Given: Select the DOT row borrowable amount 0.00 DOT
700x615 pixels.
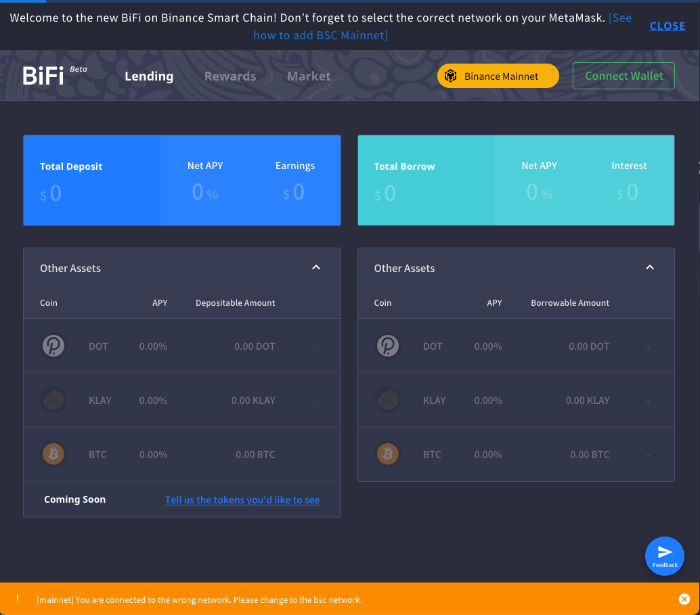Looking at the screenshot, I should point(589,346).
